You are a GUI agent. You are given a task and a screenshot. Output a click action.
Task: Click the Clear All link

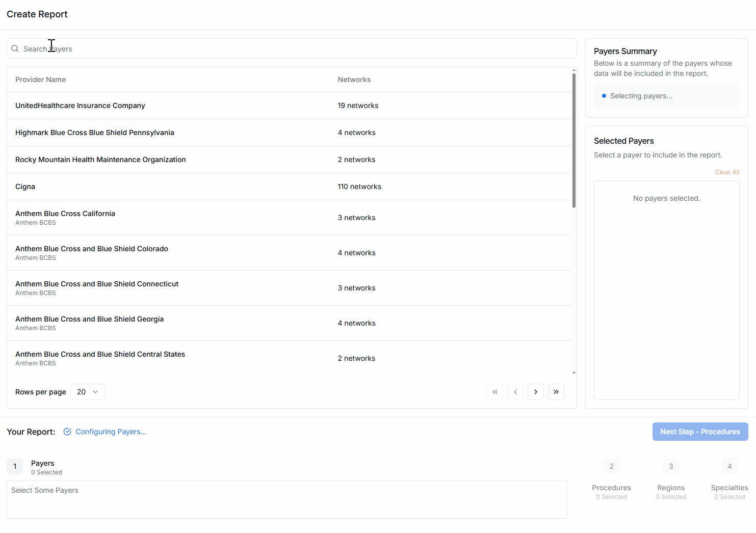click(727, 172)
